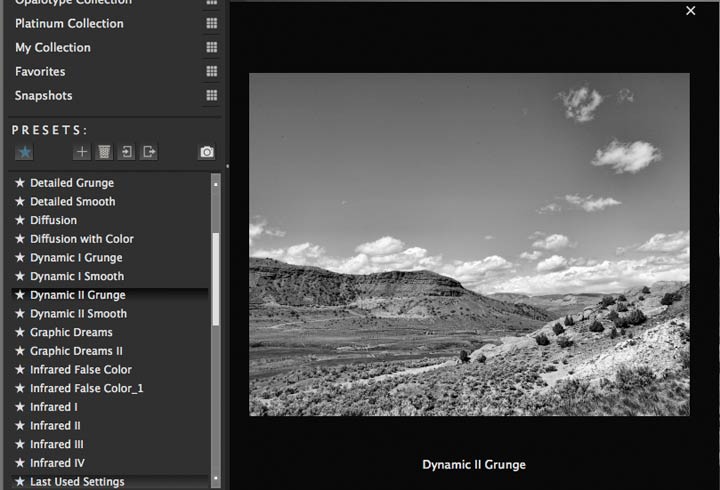
Task: Select the Dynamic II Grunge preset
Action: coord(110,295)
